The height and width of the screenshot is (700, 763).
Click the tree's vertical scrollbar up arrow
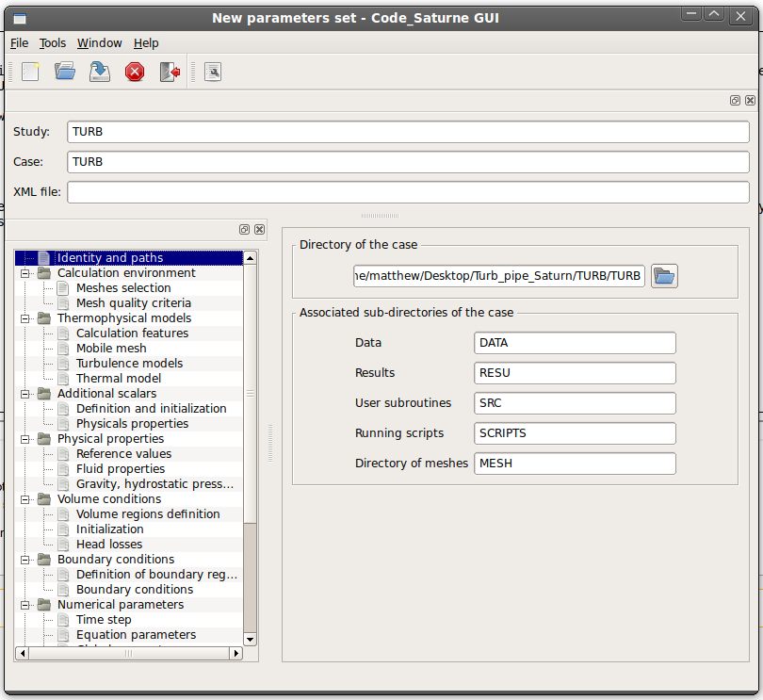251,258
